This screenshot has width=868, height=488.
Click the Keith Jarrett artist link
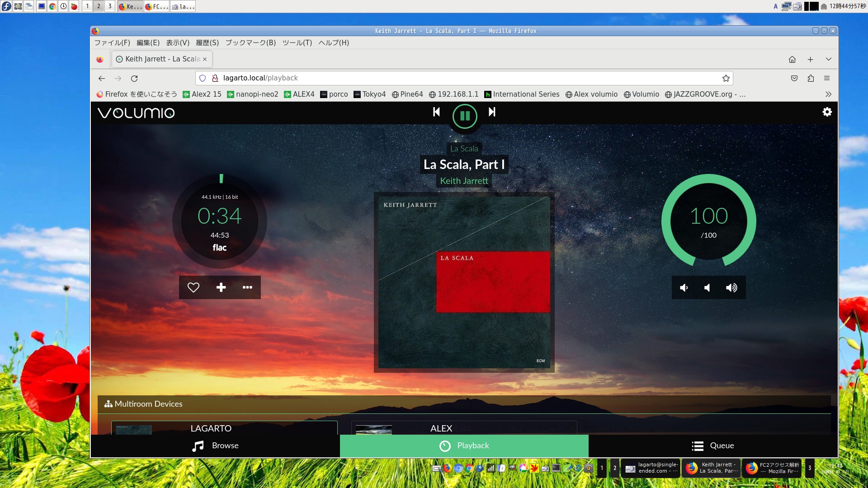tap(464, 181)
